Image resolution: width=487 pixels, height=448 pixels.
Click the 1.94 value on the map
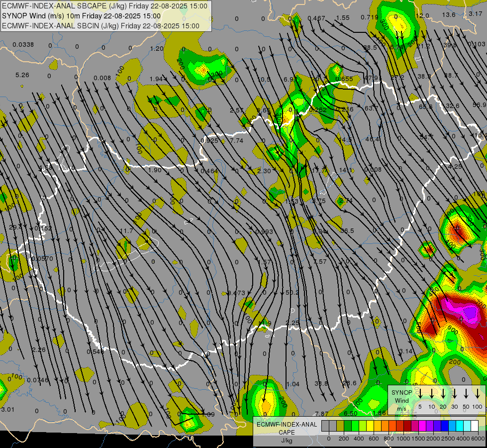click(x=156, y=79)
